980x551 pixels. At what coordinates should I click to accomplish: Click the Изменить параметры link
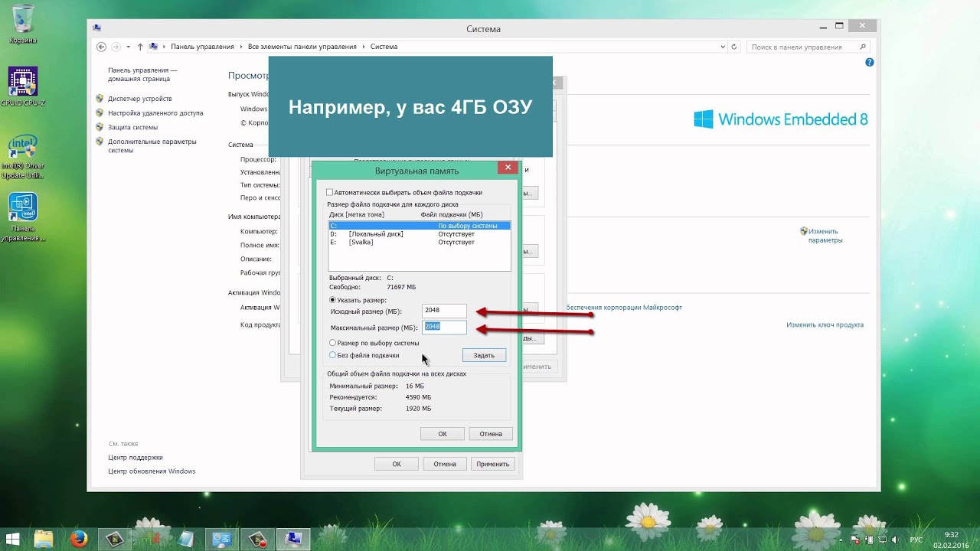pos(825,236)
